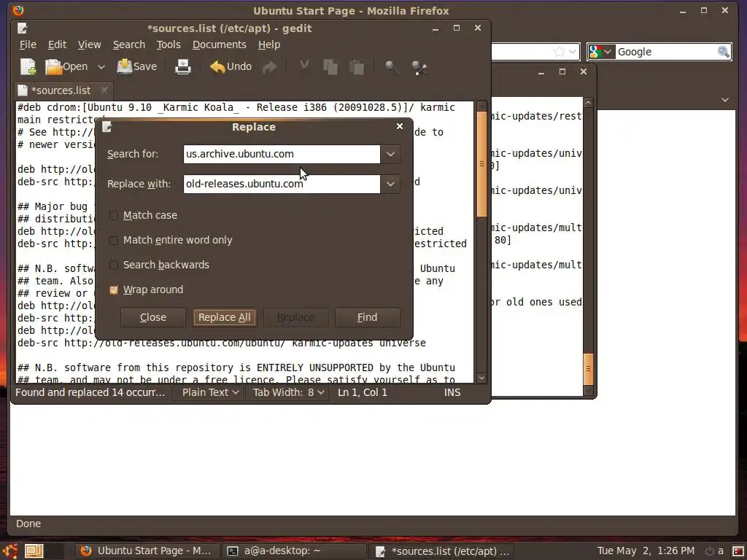Click the Google search box in Firefox
Image resolution: width=747 pixels, height=560 pixels.
coord(666,52)
